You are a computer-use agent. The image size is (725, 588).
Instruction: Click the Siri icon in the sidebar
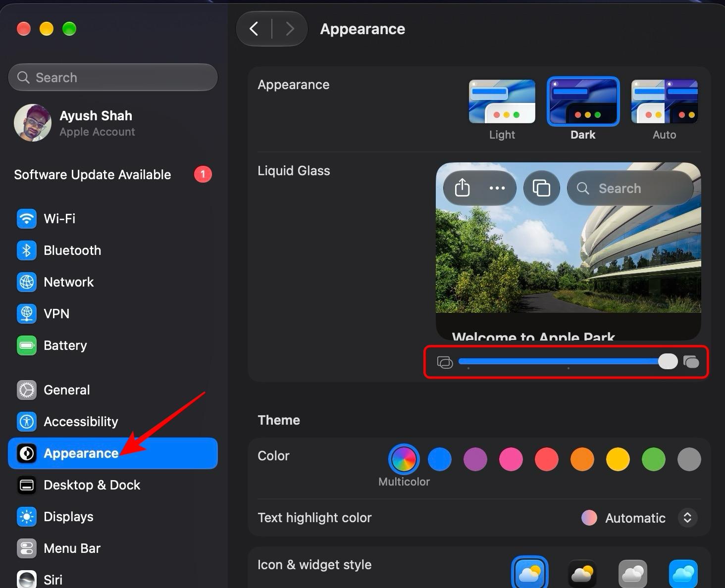[27, 579]
